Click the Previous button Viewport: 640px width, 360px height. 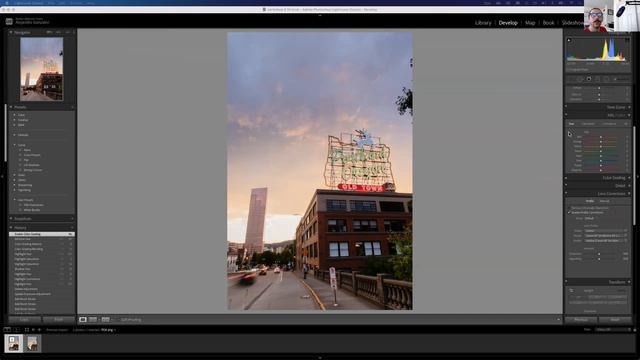pos(581,320)
